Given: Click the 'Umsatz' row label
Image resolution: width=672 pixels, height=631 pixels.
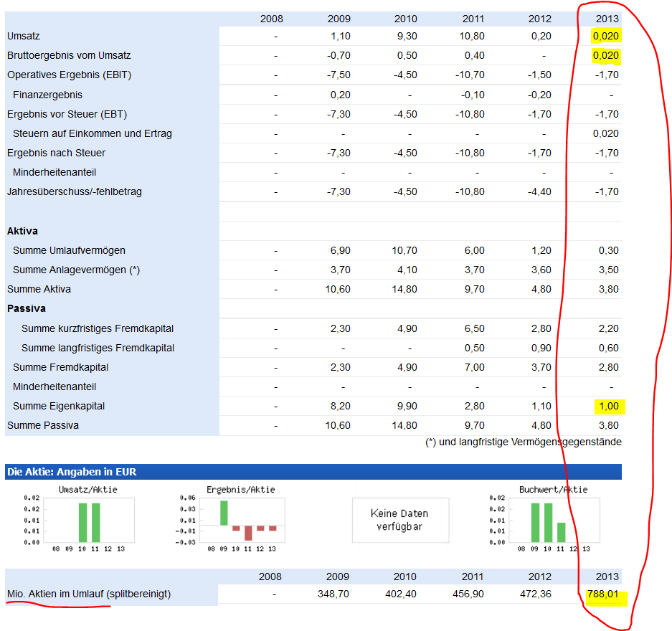Looking at the screenshot, I should 24,36.
